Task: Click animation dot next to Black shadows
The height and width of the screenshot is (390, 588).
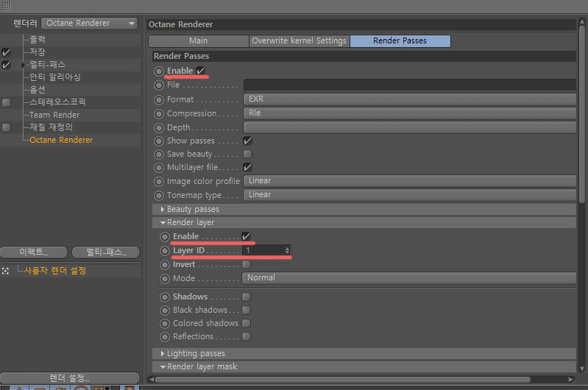Action: click(x=165, y=310)
